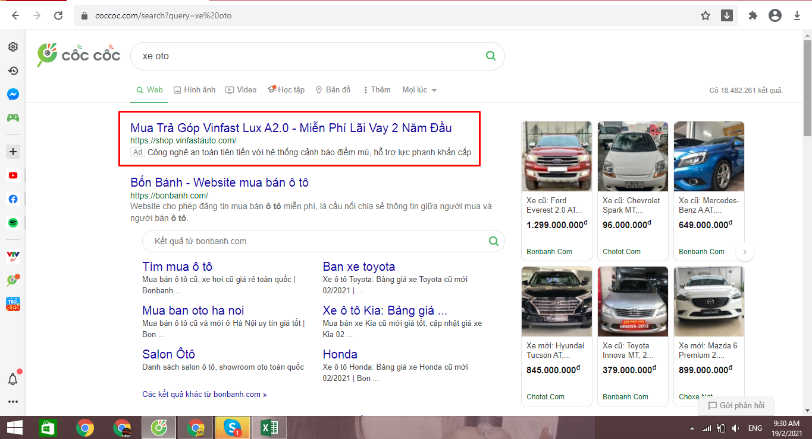Open the games controller icon in sidebar

13,118
